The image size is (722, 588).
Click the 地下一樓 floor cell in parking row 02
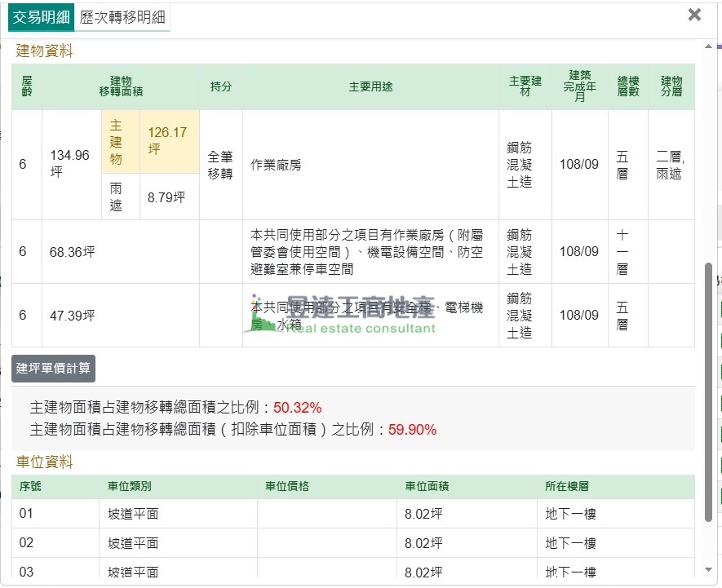pos(571,543)
